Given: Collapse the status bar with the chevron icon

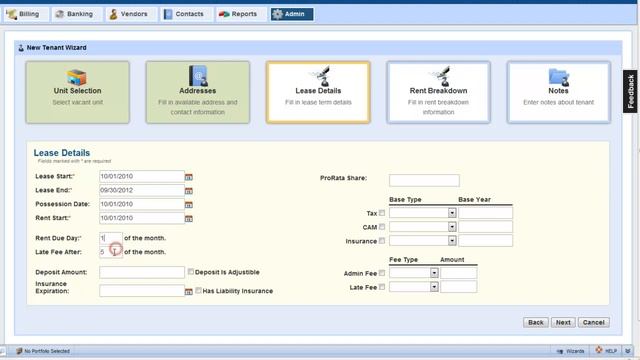Looking at the screenshot, I should click(x=628, y=351).
